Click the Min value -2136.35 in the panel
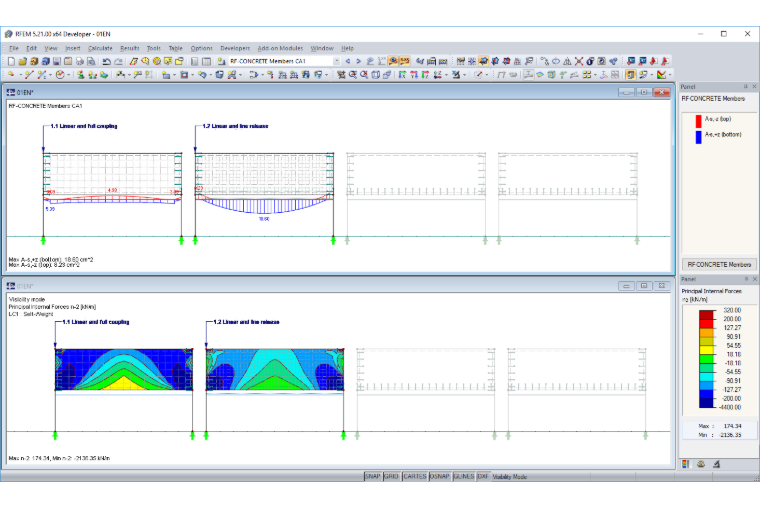The height and width of the screenshot is (508, 760). (x=731, y=435)
